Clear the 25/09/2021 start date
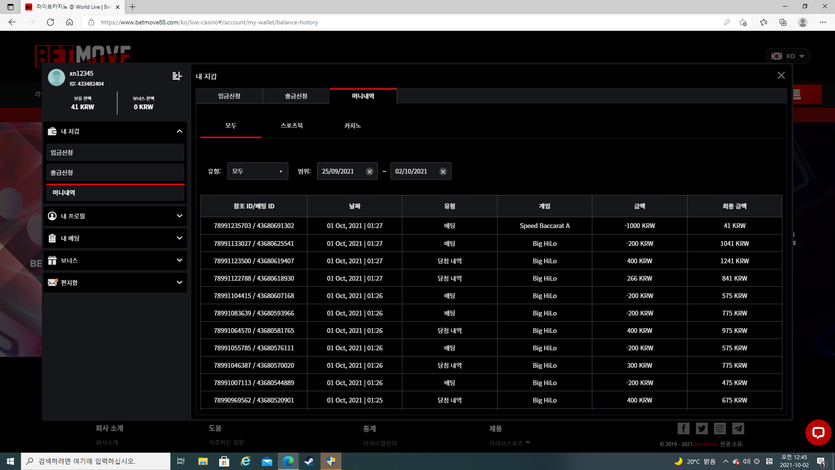The image size is (835, 470). [369, 171]
